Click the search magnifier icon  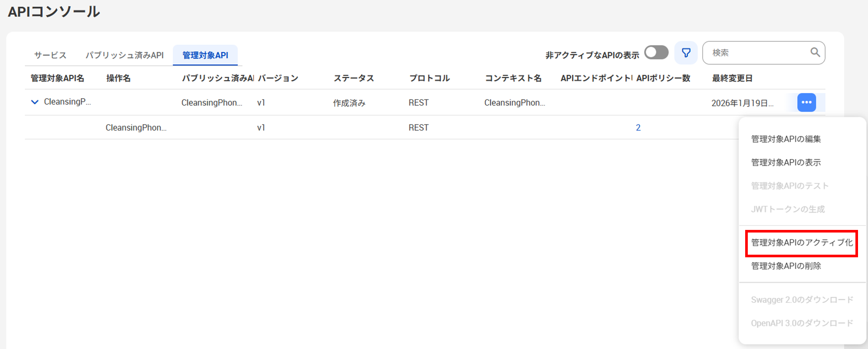pyautogui.click(x=815, y=53)
